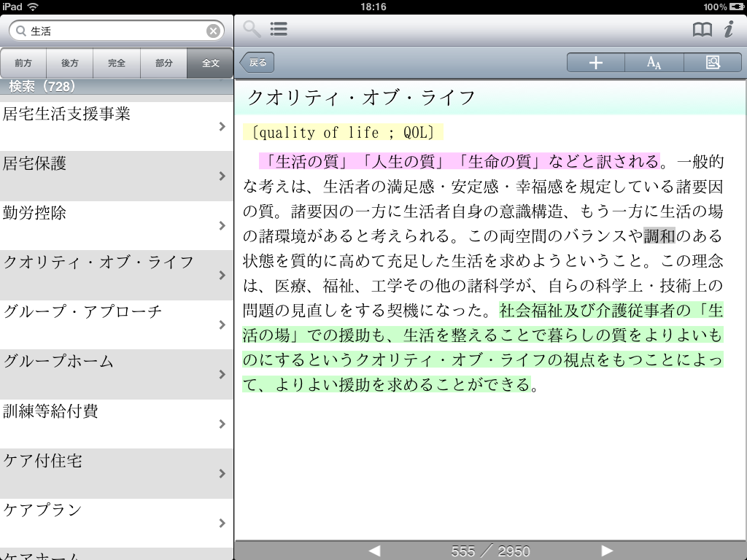Switch to 完全 match mode
Image resolution: width=747 pixels, height=560 pixels.
click(x=117, y=63)
